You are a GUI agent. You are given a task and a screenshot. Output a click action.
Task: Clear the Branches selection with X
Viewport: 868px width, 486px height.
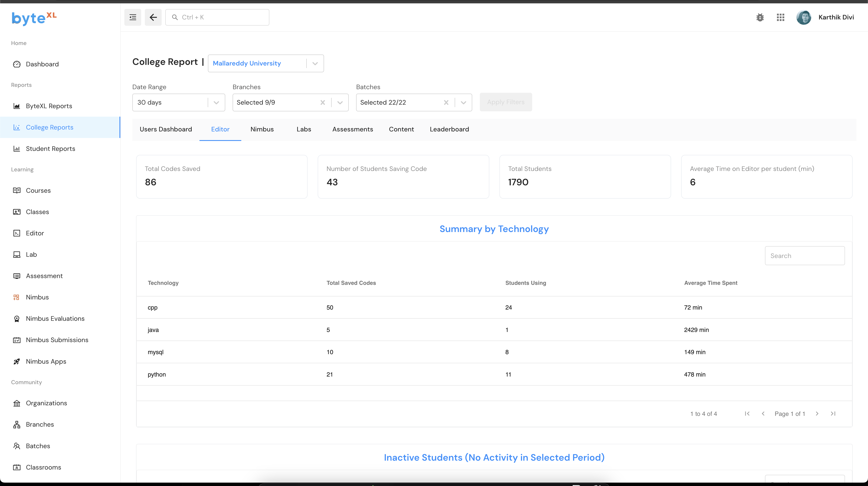pos(323,102)
